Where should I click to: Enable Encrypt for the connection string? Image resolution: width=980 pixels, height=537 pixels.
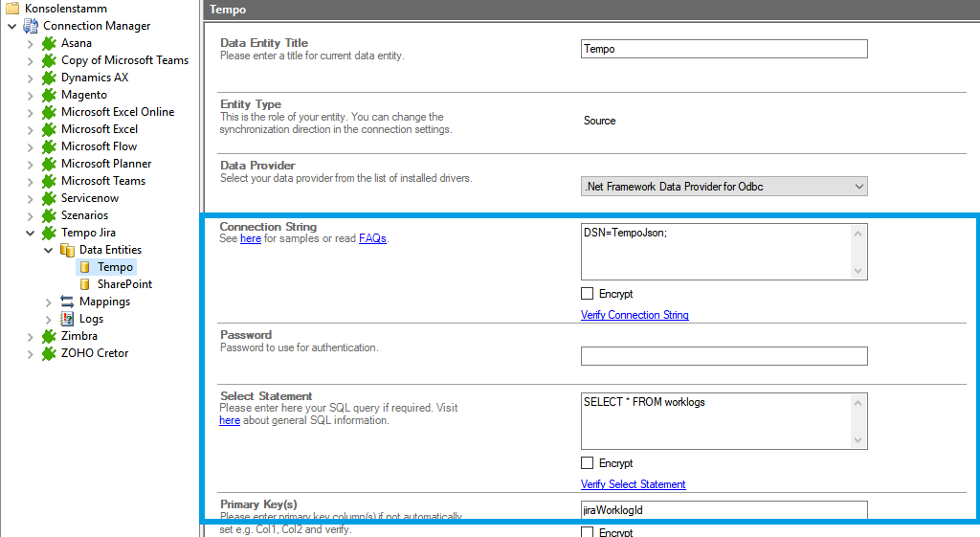coord(588,294)
